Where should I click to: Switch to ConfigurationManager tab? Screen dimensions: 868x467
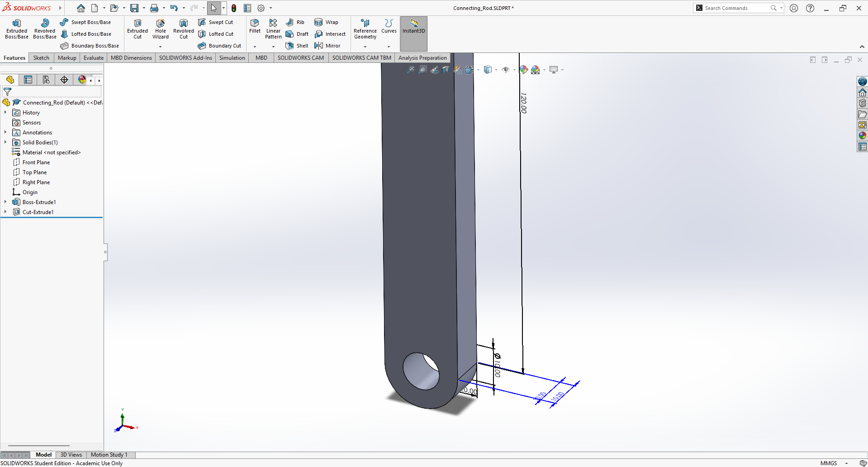tap(46, 80)
